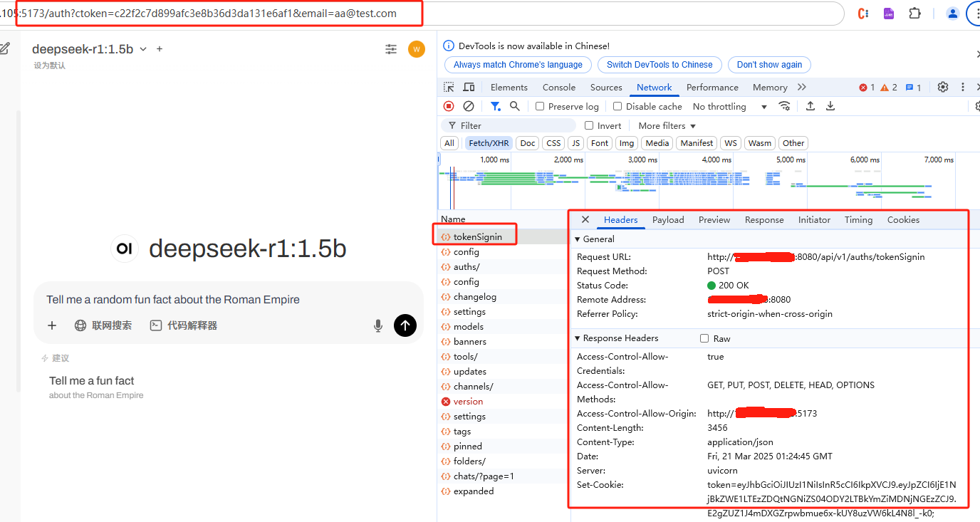Open chat Controls via the sliders icon

(x=390, y=49)
